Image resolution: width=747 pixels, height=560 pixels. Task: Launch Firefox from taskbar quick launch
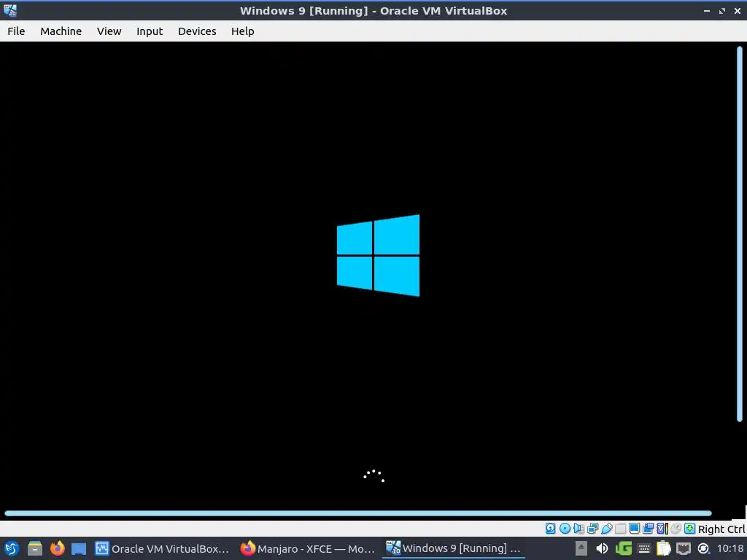(57, 548)
